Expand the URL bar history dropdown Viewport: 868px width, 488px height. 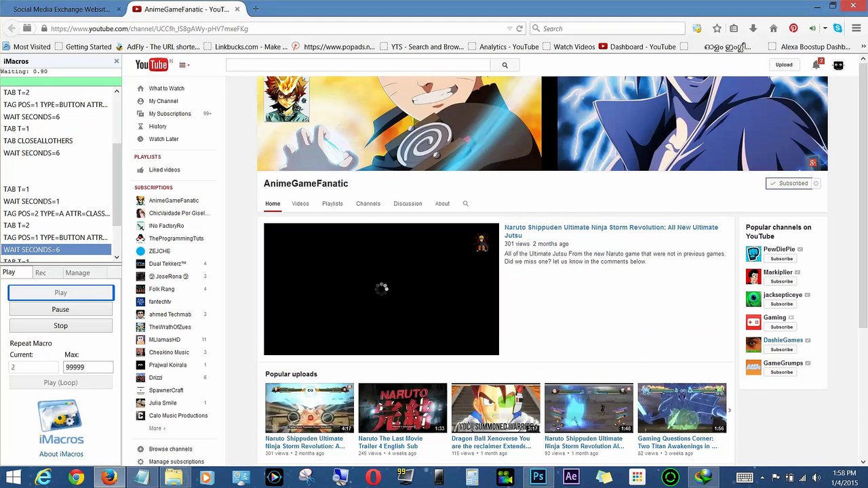point(509,28)
